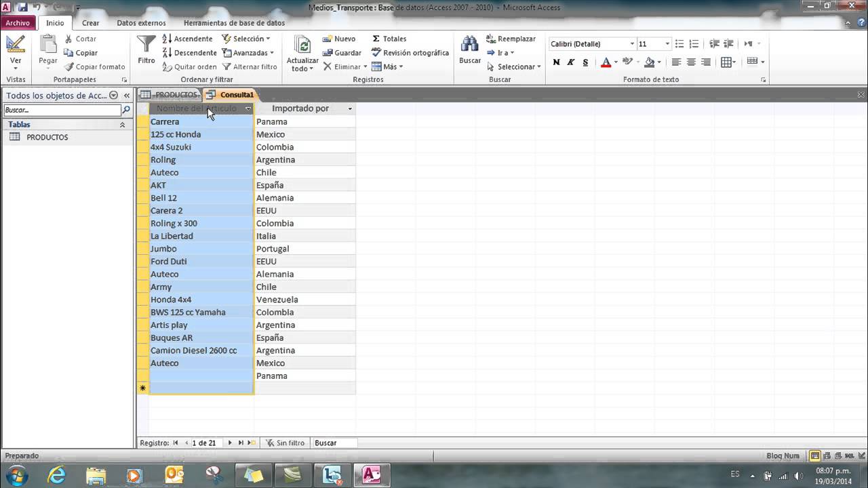Open PRODUCTOS table in navigation pane

tap(47, 137)
